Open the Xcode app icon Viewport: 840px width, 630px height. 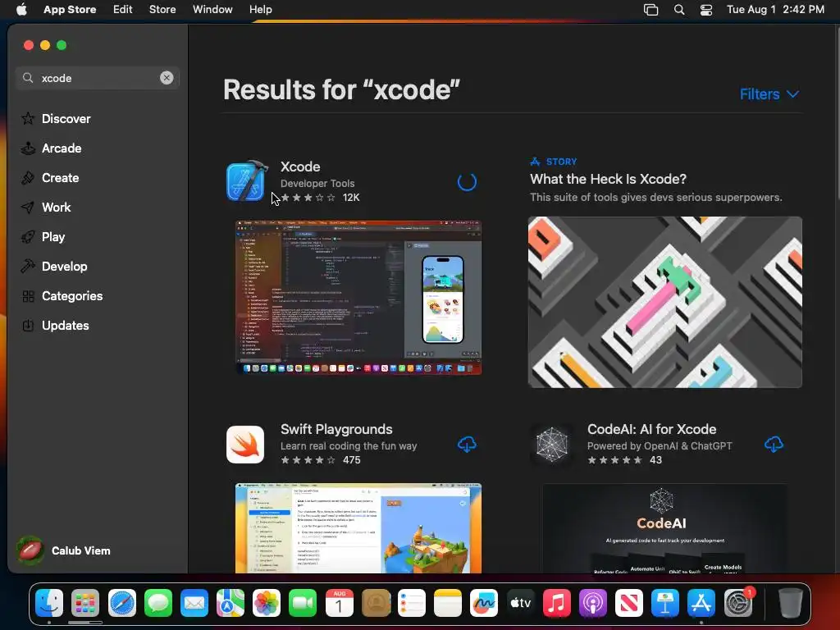(x=246, y=181)
